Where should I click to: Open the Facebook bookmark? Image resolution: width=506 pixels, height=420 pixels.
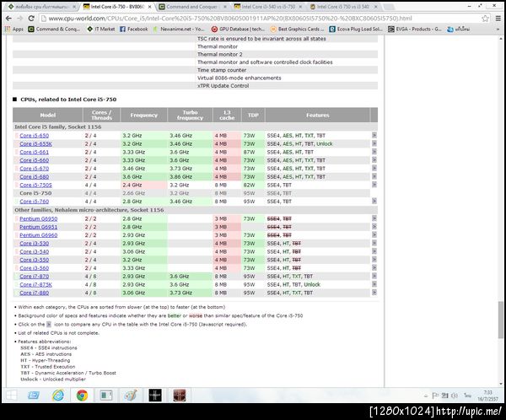coord(133,29)
